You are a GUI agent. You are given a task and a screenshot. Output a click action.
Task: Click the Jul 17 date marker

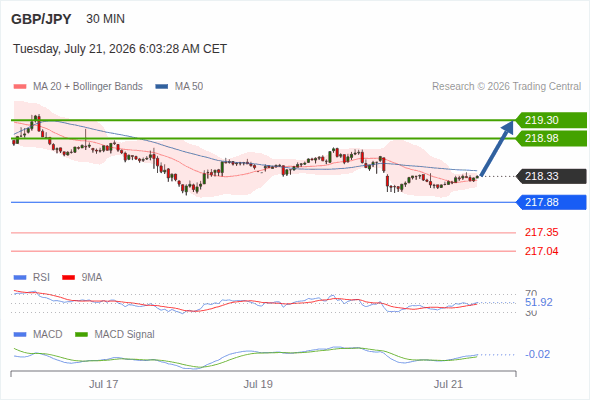pos(103,384)
